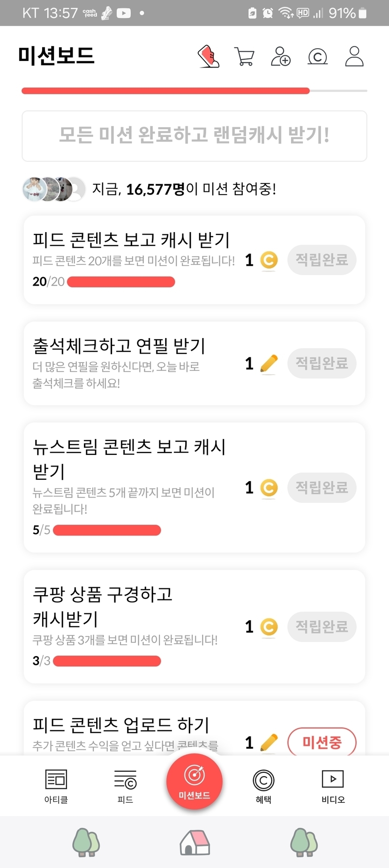The height and width of the screenshot is (868, 389).
Task: Tap 적립완료 for 쿠팡 상품 mission
Action: [x=322, y=626]
